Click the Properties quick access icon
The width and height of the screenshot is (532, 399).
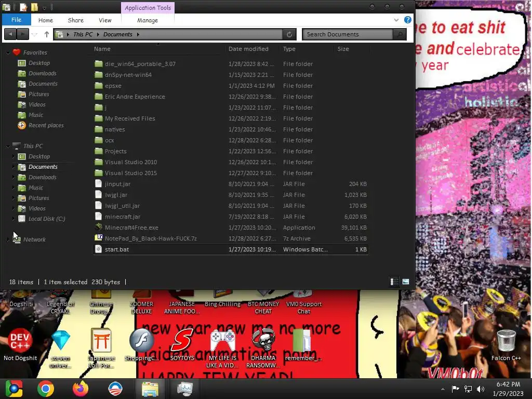coord(23,7)
